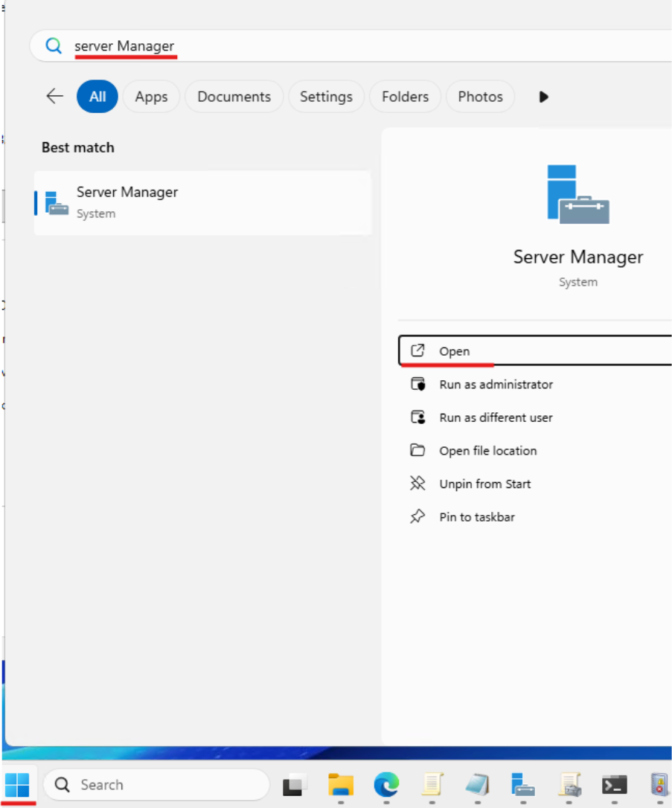The height and width of the screenshot is (808, 672).
Task: Open Server Manager from the taskbar
Action: coord(522,785)
